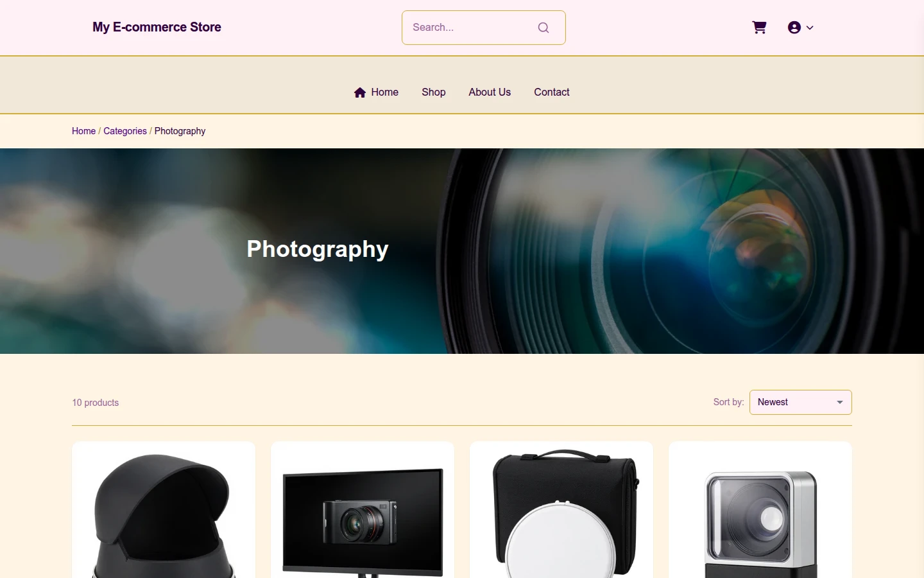Click the My E-commerce Store logo link
Screen dimensions: 924x578
pyautogui.click(x=157, y=27)
